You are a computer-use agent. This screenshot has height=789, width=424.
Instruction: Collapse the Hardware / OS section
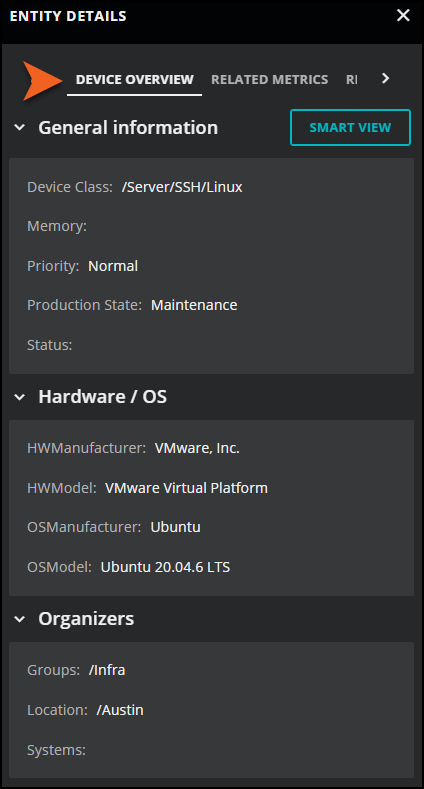click(x=19, y=397)
